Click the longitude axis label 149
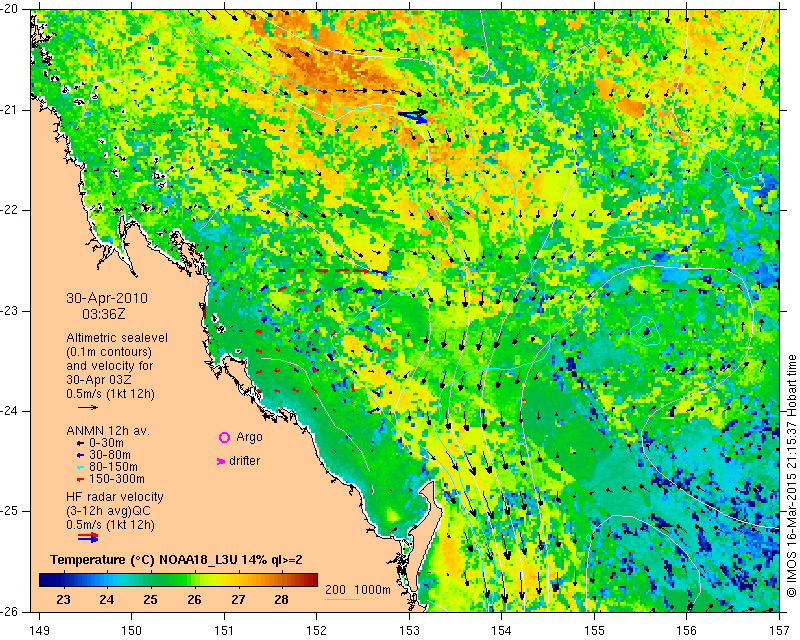 (39, 631)
